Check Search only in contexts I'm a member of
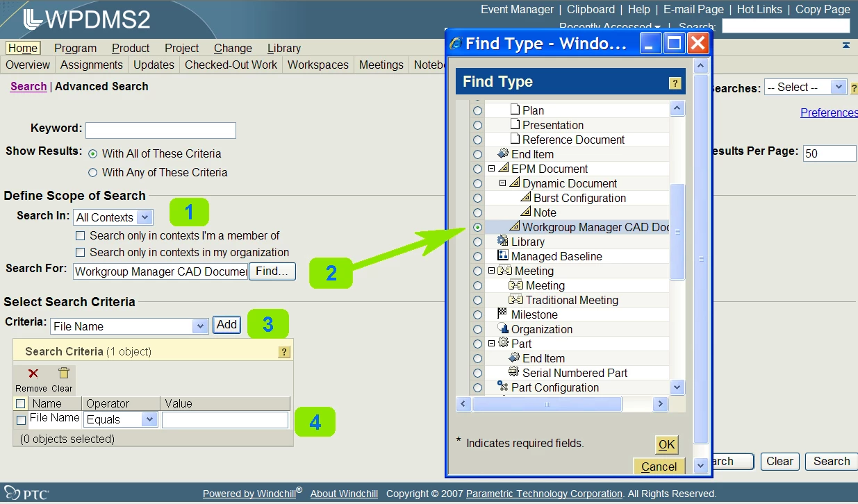 pyautogui.click(x=81, y=236)
